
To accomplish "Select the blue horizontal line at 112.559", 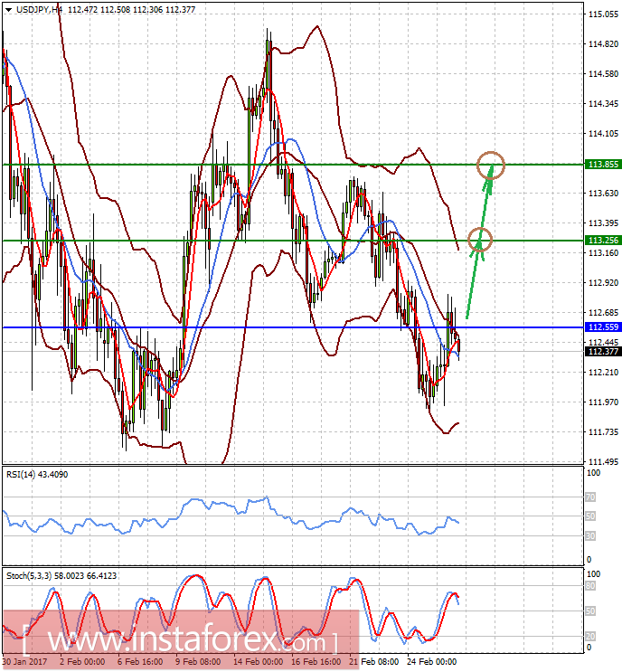I will pos(293,327).
